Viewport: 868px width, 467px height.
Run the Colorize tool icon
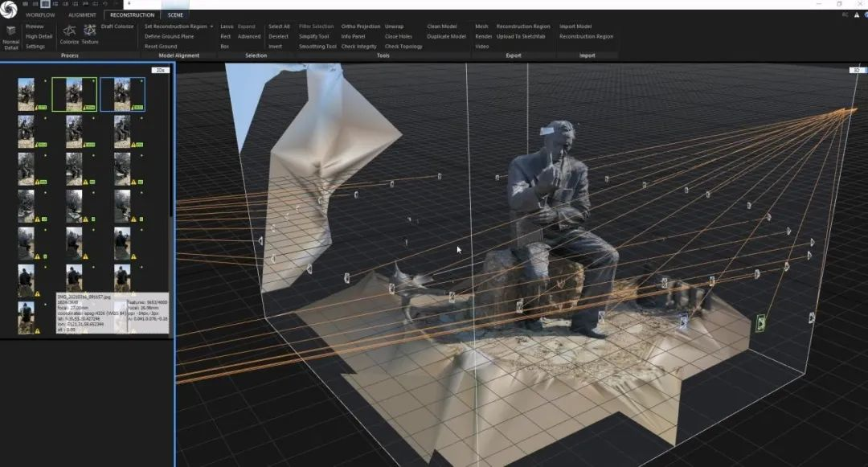[69, 31]
